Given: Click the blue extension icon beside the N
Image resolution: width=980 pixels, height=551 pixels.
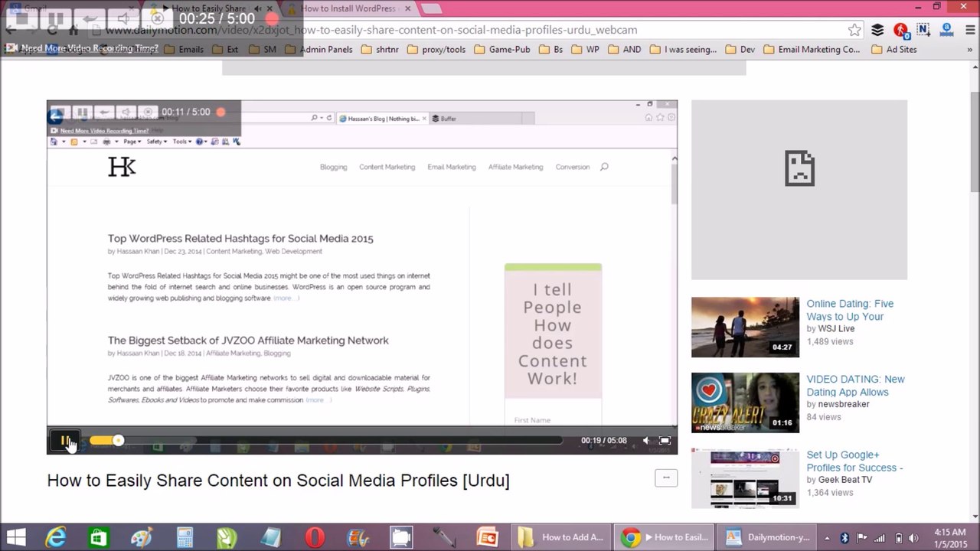Looking at the screenshot, I should click(x=946, y=30).
